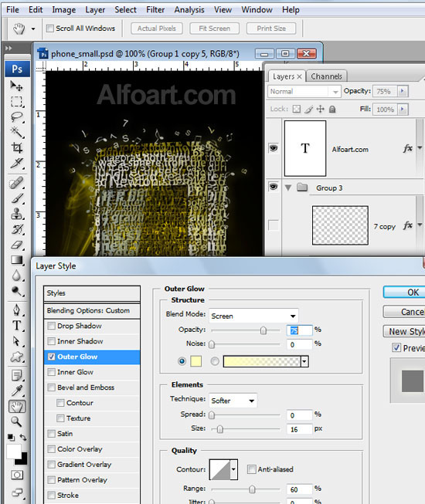Uncheck the Outer Glow checkbox
425x504 pixels.
pyautogui.click(x=51, y=357)
